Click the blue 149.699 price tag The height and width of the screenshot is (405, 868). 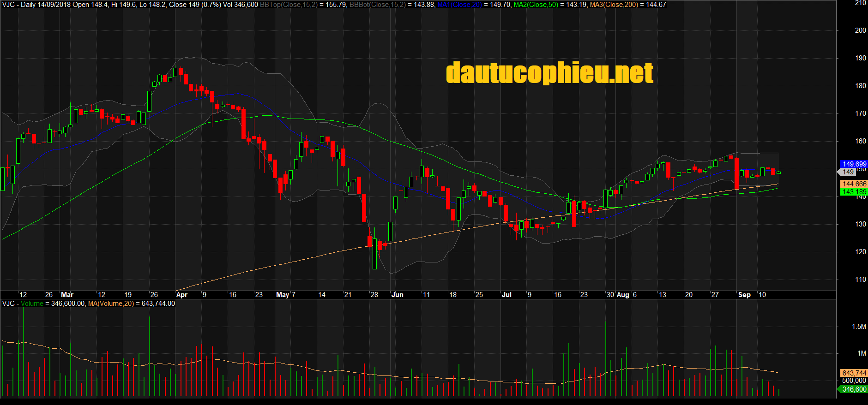(x=854, y=164)
